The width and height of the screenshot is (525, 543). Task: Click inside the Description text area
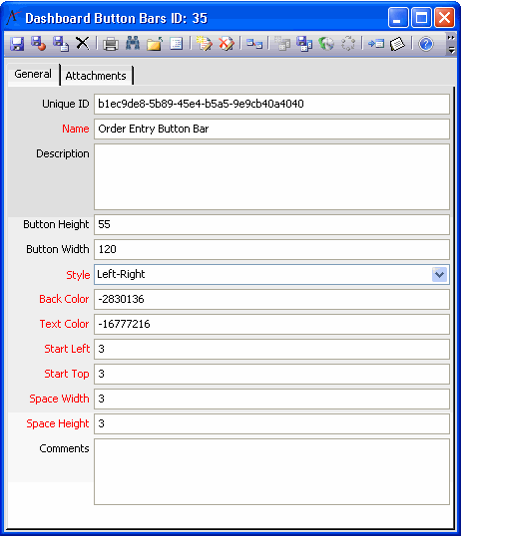tap(272, 177)
